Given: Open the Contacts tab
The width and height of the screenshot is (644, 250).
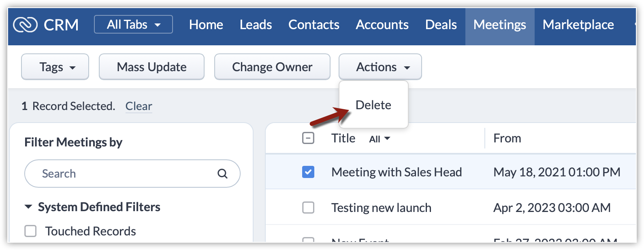Looking at the screenshot, I should pyautogui.click(x=313, y=25).
